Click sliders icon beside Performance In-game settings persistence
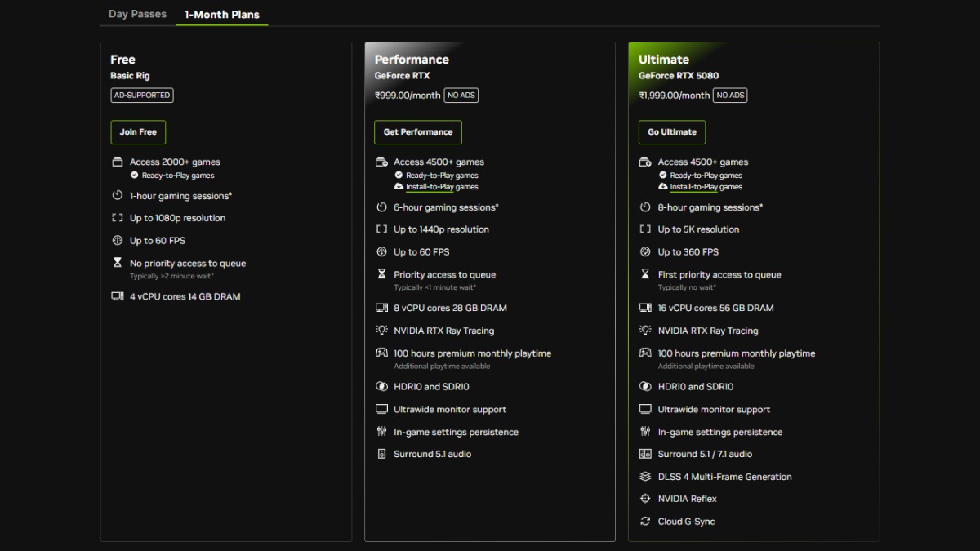Image resolution: width=980 pixels, height=551 pixels. point(381,432)
